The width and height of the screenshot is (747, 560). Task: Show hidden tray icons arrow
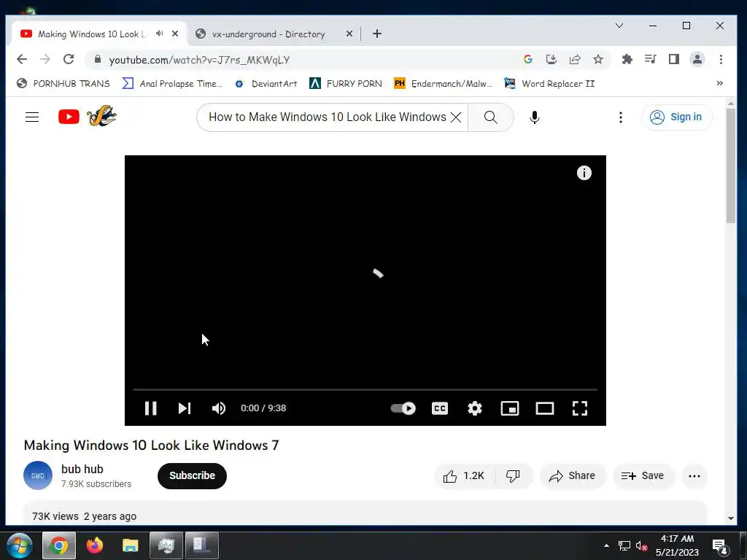(x=606, y=545)
